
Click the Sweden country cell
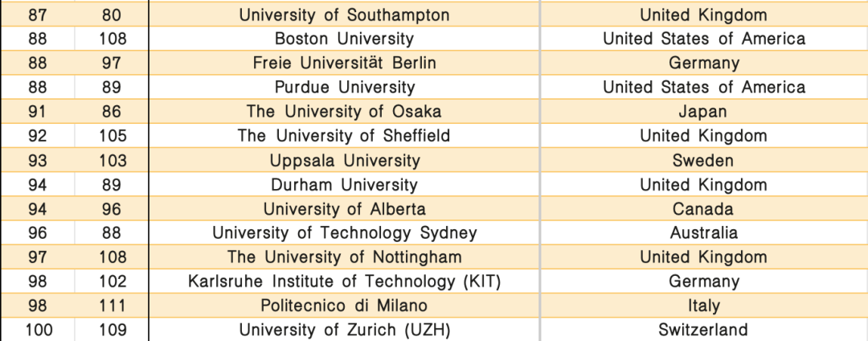coord(704,160)
